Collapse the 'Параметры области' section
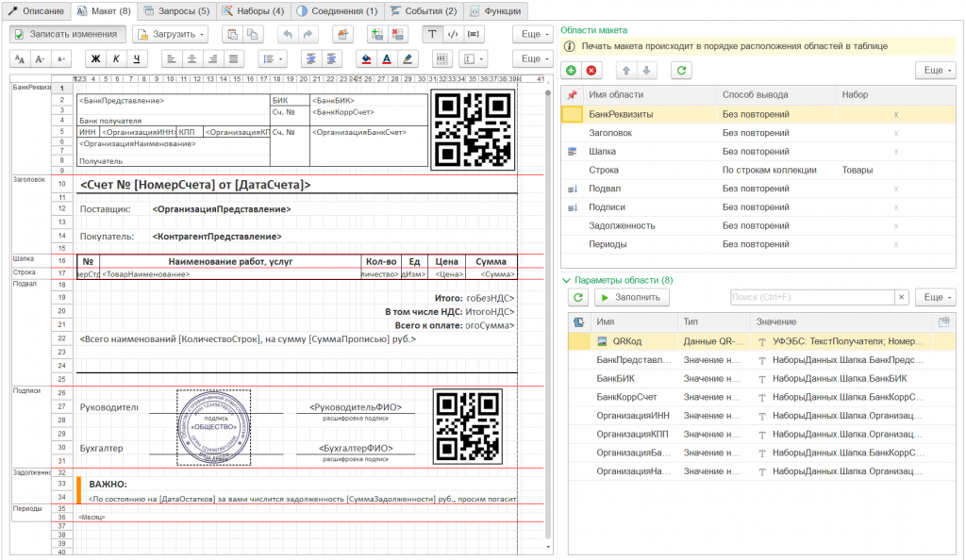 [566, 280]
